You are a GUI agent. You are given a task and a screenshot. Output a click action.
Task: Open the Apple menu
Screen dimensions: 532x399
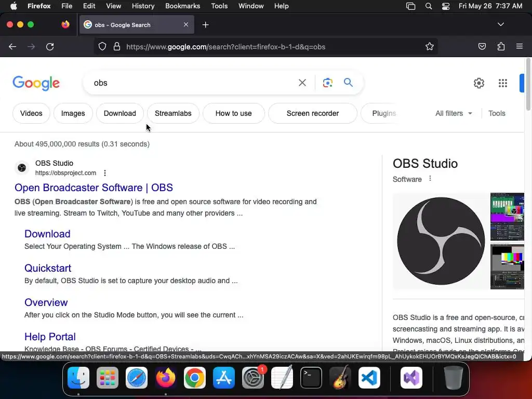[x=14, y=6]
